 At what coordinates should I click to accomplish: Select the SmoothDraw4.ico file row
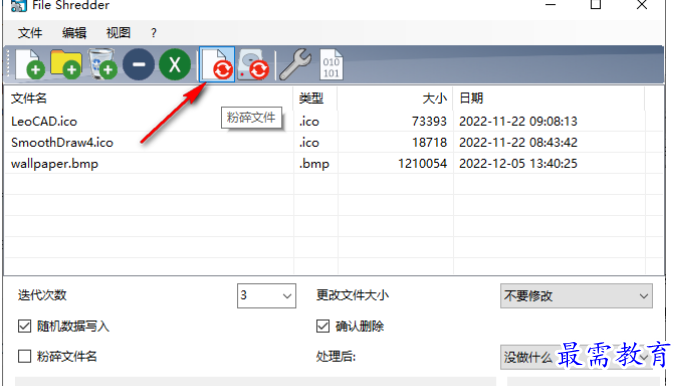333,142
